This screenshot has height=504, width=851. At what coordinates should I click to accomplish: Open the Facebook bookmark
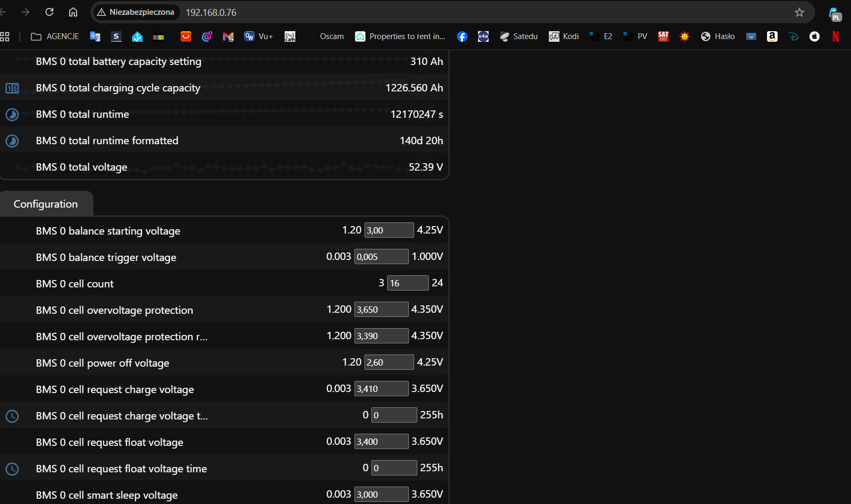pos(462,36)
